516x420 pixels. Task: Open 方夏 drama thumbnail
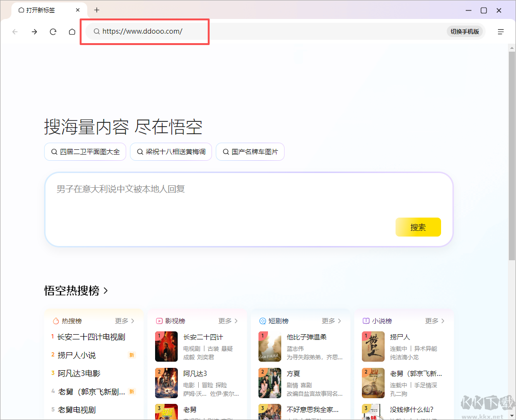270,383
